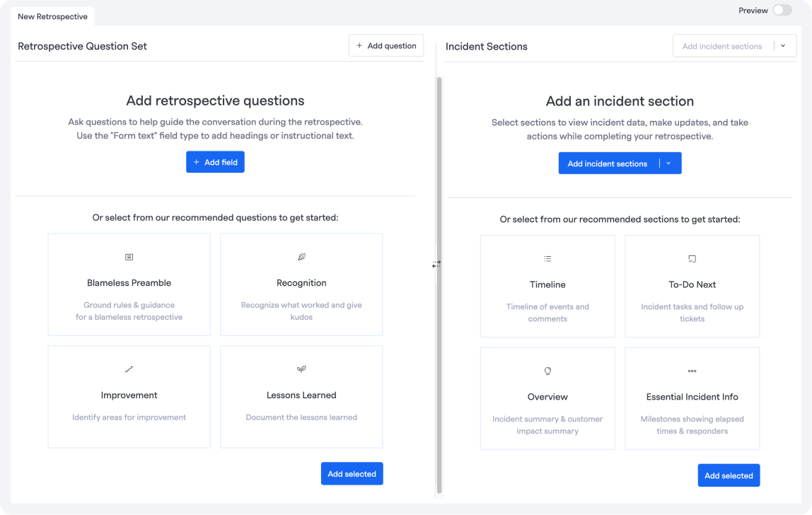Click the Retrospective Question Set heading
The width and height of the screenshot is (812, 515).
[82, 46]
